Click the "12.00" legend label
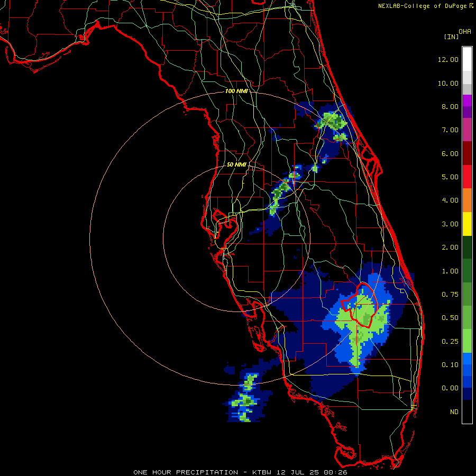 pyautogui.click(x=448, y=59)
